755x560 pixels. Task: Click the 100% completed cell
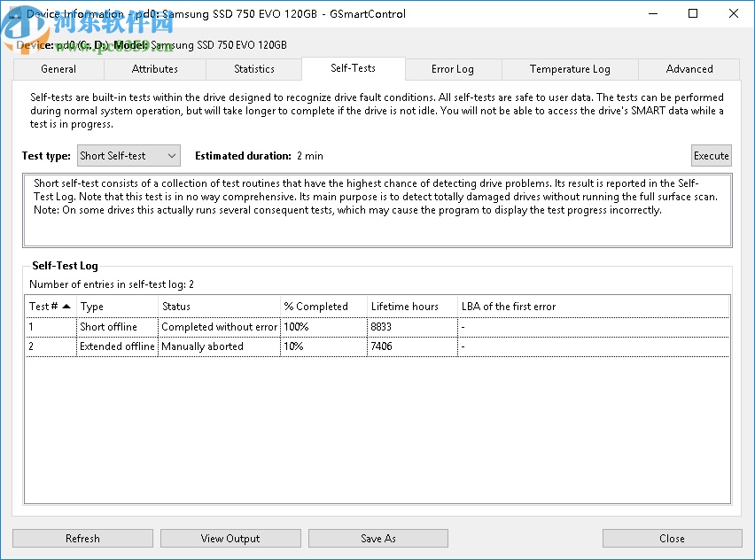323,327
